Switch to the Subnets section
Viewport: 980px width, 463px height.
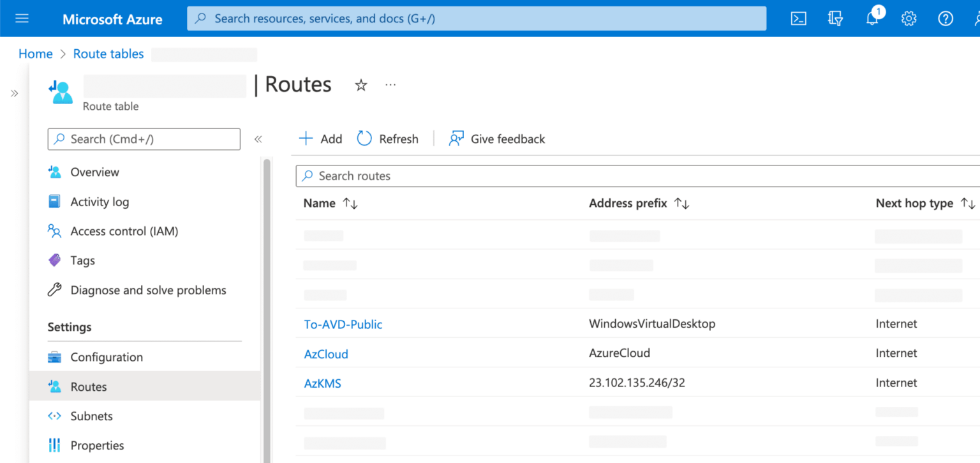(90, 416)
